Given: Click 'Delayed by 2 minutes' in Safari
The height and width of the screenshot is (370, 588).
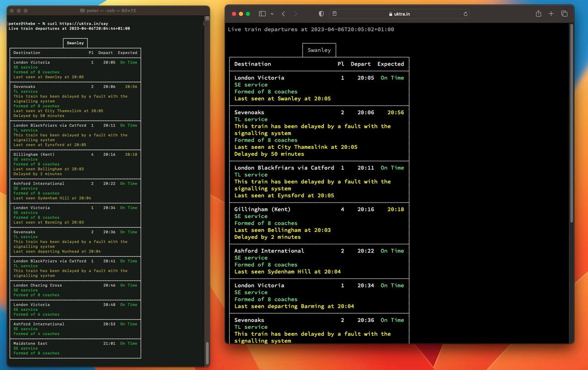Looking at the screenshot, I should click(268, 237).
